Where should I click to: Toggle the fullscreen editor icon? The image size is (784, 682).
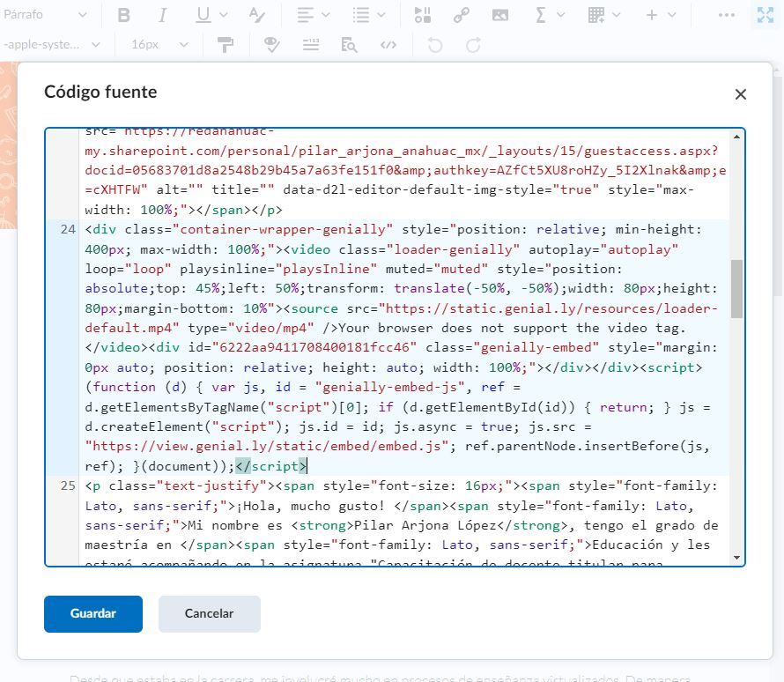(764, 15)
